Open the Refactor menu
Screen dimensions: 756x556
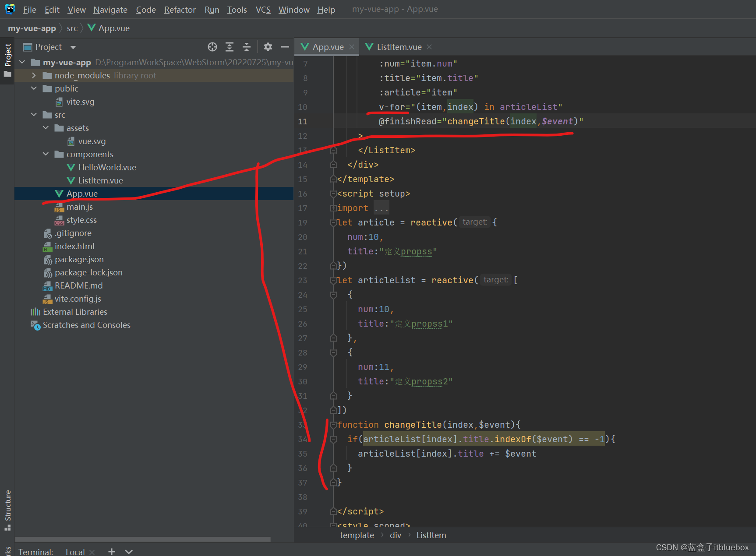pos(180,10)
